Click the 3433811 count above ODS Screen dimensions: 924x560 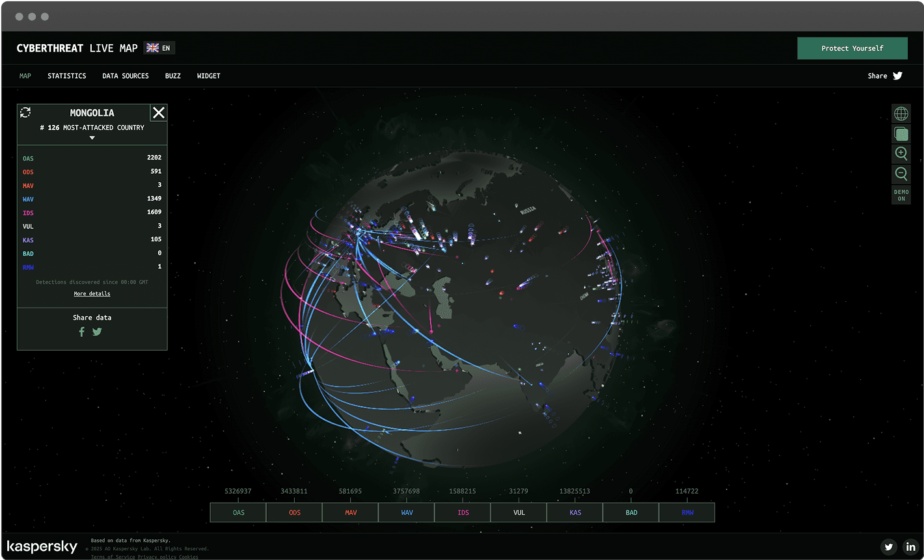pyautogui.click(x=294, y=491)
